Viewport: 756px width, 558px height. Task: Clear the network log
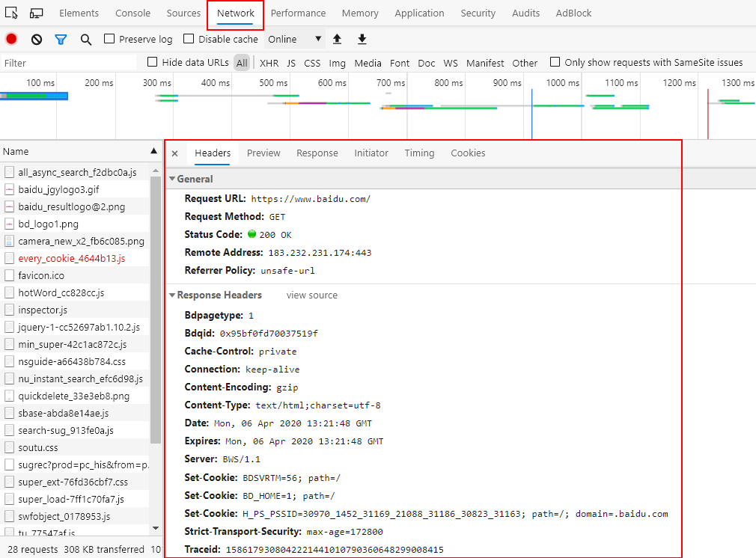[37, 40]
